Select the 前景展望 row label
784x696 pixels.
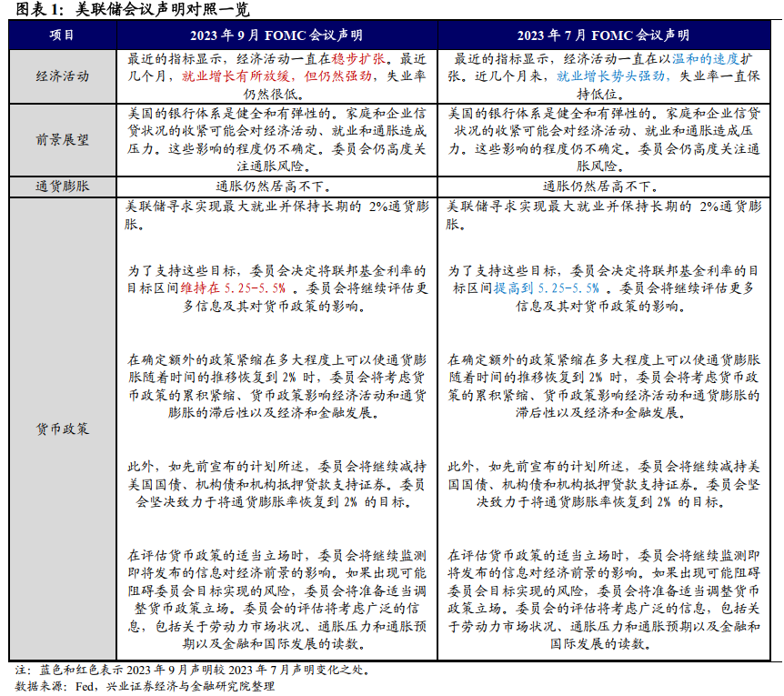click(63, 140)
